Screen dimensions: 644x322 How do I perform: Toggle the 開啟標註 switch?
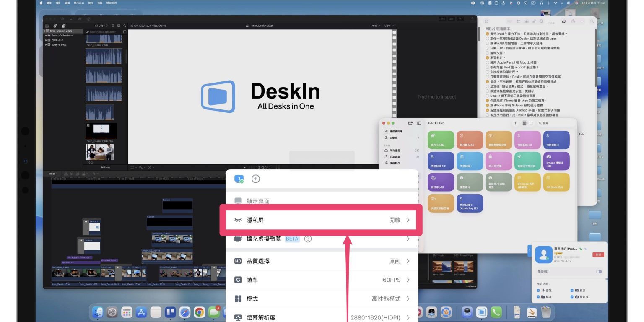(599, 272)
